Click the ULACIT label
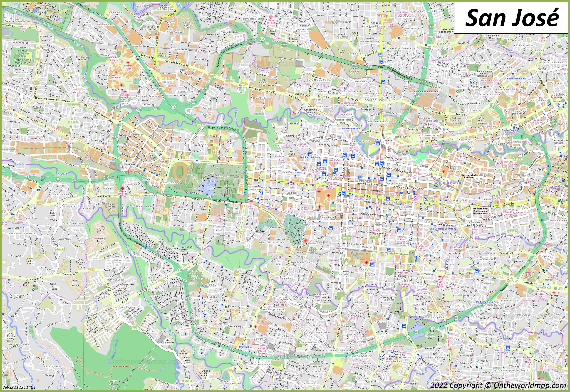 [388, 141]
